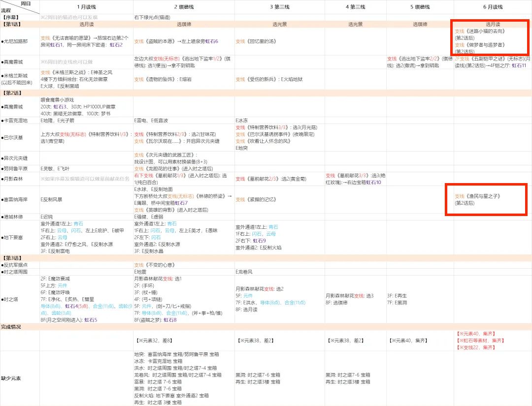
Task: Click the '【第2话】' section label
Action: click(x=12, y=93)
